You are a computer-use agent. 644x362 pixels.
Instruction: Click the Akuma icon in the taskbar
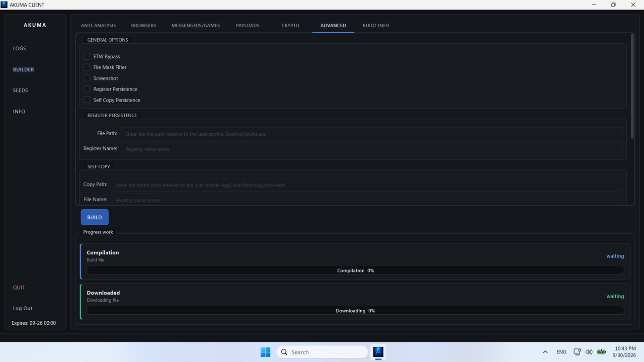point(378,352)
